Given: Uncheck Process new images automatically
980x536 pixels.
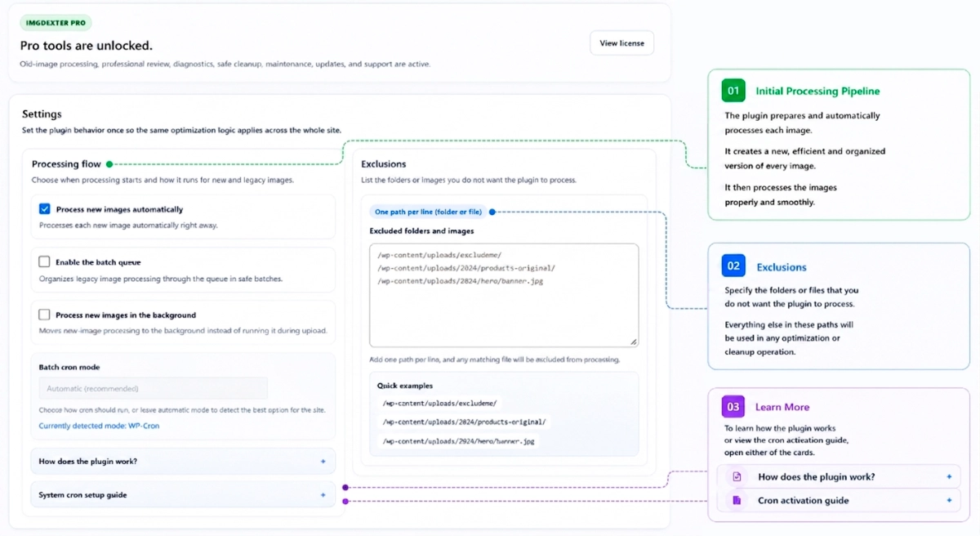Looking at the screenshot, I should (x=45, y=209).
